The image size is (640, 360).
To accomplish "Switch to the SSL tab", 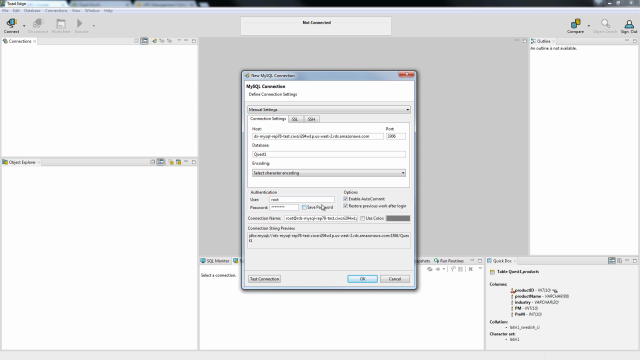I will coord(295,119).
